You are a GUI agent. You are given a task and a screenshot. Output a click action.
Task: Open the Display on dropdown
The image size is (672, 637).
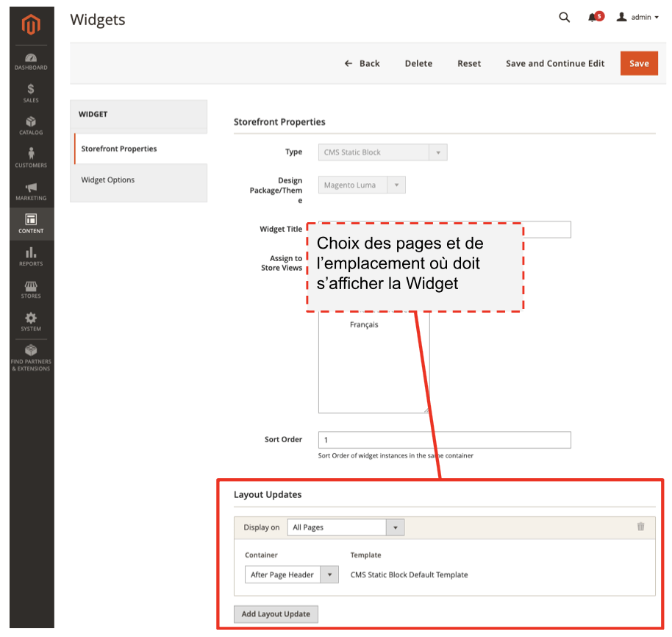pos(346,527)
